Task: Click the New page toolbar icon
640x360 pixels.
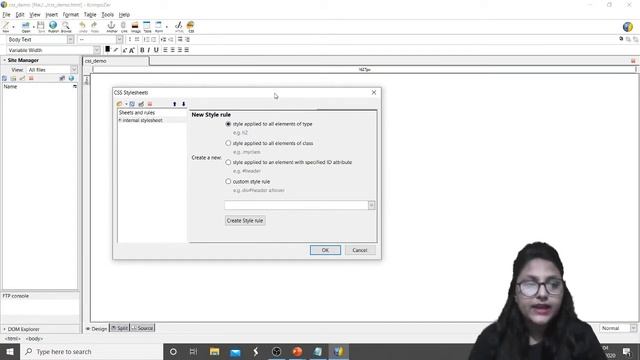Action: tap(6, 26)
